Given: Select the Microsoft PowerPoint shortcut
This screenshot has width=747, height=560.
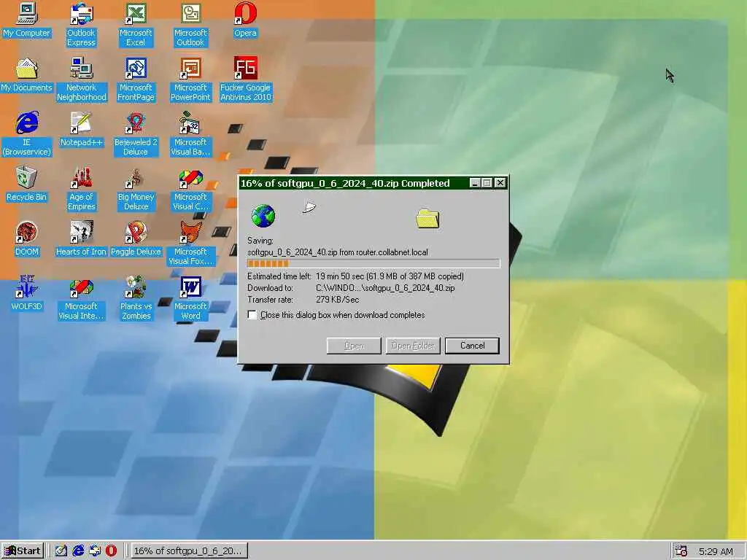Looking at the screenshot, I should click(x=190, y=79).
